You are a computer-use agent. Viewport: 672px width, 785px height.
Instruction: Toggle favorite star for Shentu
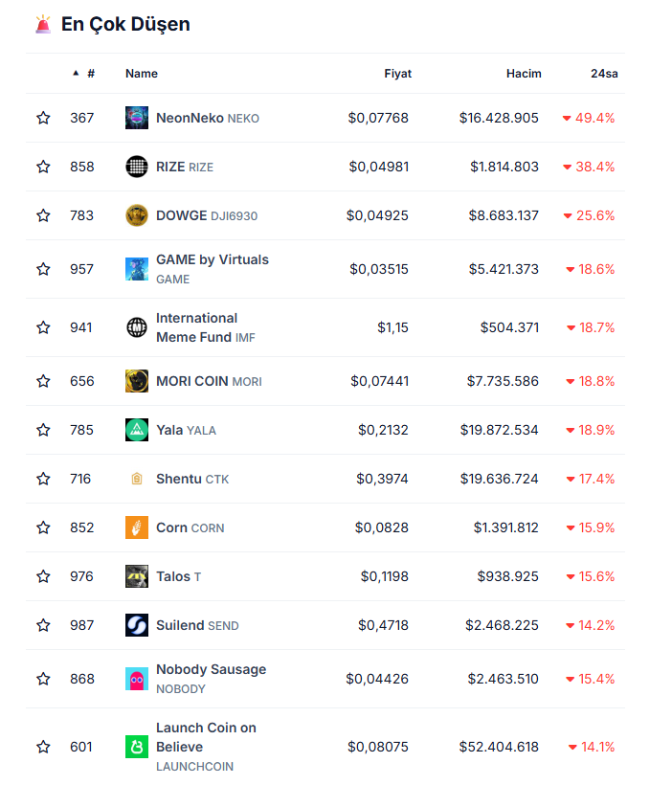[x=43, y=479]
